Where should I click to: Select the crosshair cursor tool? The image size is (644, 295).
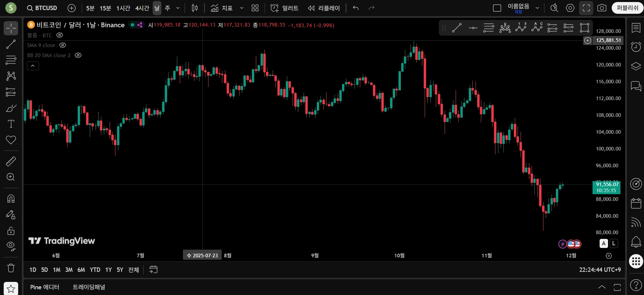[11, 28]
